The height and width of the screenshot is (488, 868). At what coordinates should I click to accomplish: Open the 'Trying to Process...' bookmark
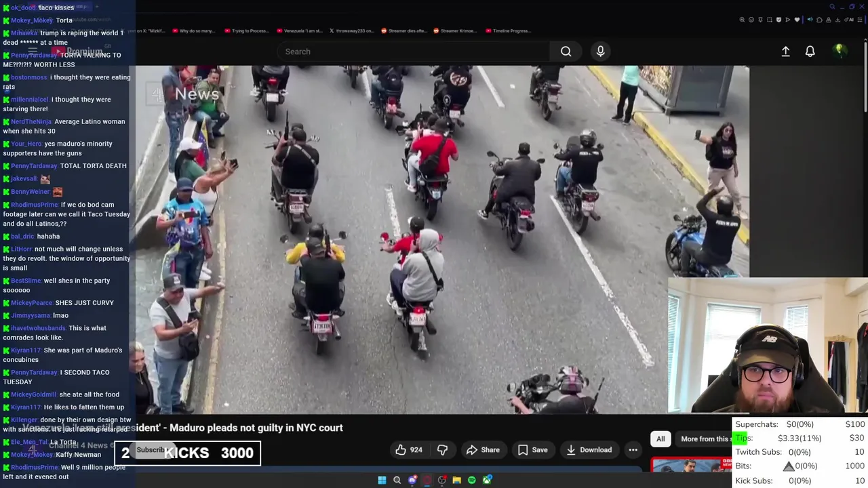[x=247, y=30]
